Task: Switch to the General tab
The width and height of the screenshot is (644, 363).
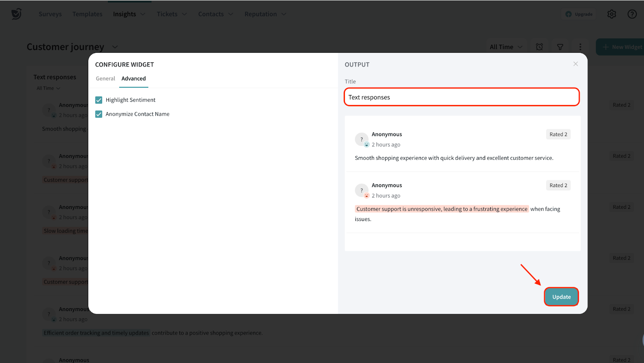Action: [105, 78]
